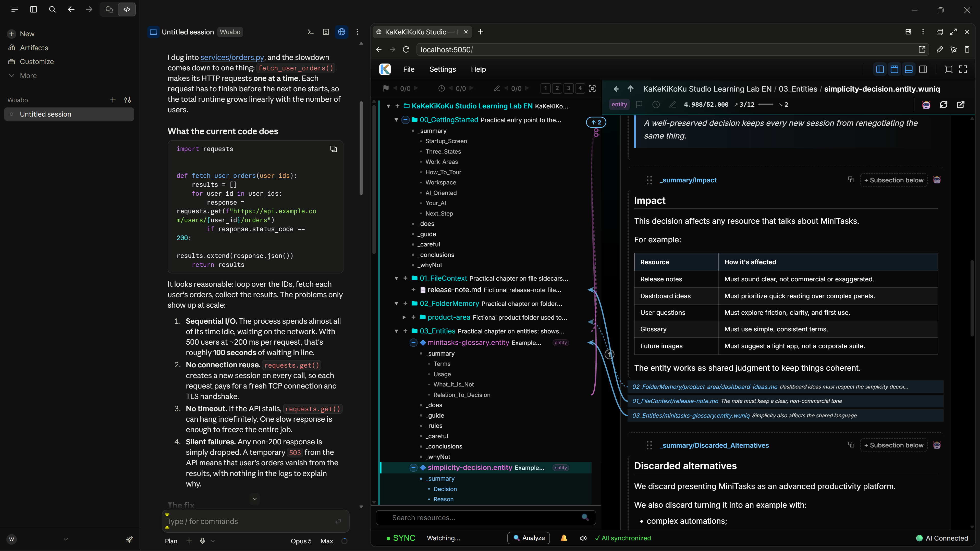Copy the Python code block
Viewport: 980px width, 551px height.
coord(334,149)
